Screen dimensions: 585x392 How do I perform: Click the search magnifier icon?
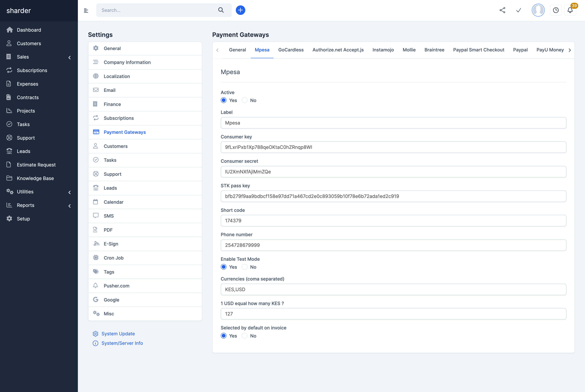tap(221, 10)
